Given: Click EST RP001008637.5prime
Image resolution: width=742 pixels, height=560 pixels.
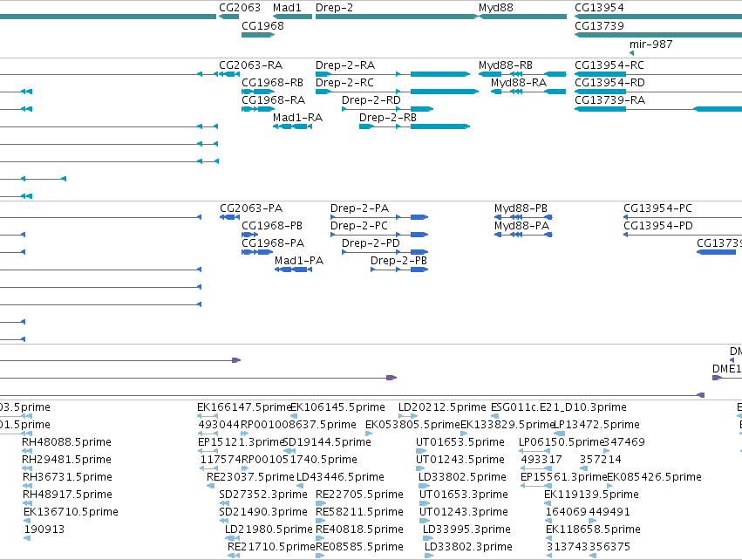Looking at the screenshot, I should pyautogui.click(x=298, y=425).
